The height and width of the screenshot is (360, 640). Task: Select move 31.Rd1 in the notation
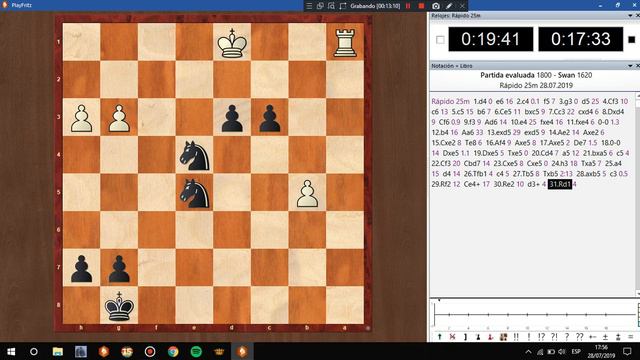[x=560, y=184]
